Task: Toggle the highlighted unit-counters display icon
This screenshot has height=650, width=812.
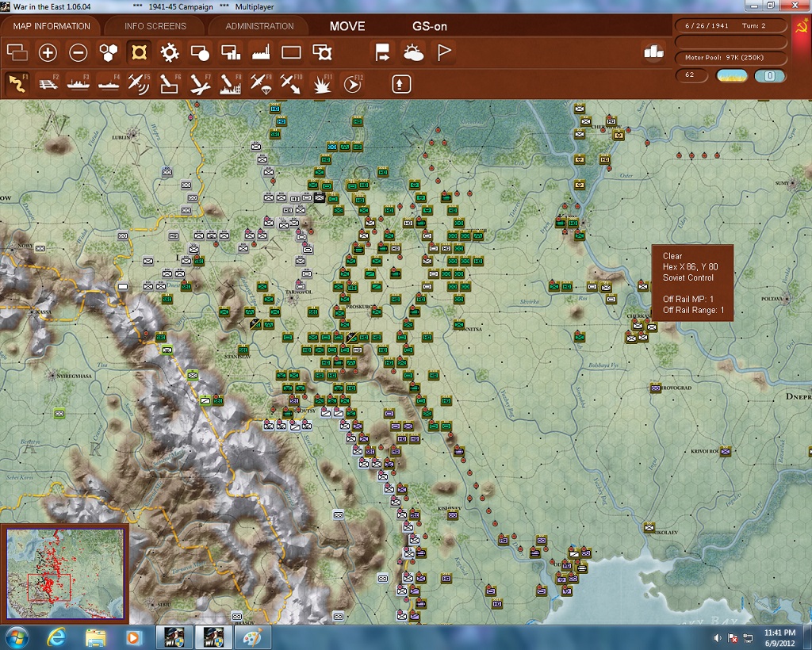Action: [139, 52]
